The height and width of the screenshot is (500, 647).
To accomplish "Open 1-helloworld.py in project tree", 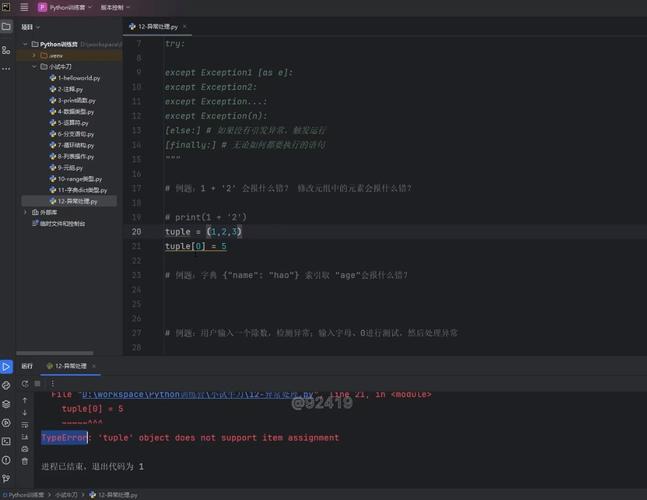I will pos(75,78).
